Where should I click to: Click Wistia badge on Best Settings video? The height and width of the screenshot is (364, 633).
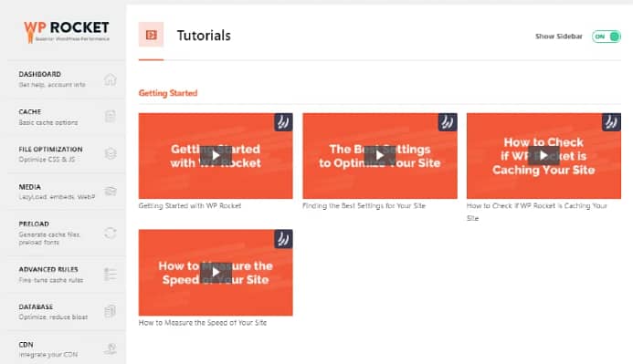coord(448,122)
